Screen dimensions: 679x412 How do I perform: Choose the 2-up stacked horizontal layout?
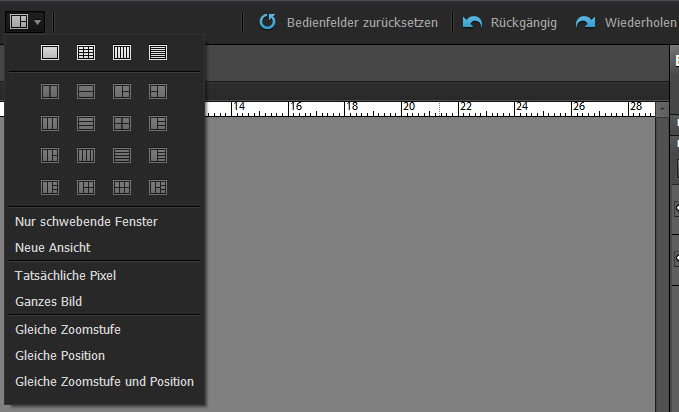tap(86, 91)
